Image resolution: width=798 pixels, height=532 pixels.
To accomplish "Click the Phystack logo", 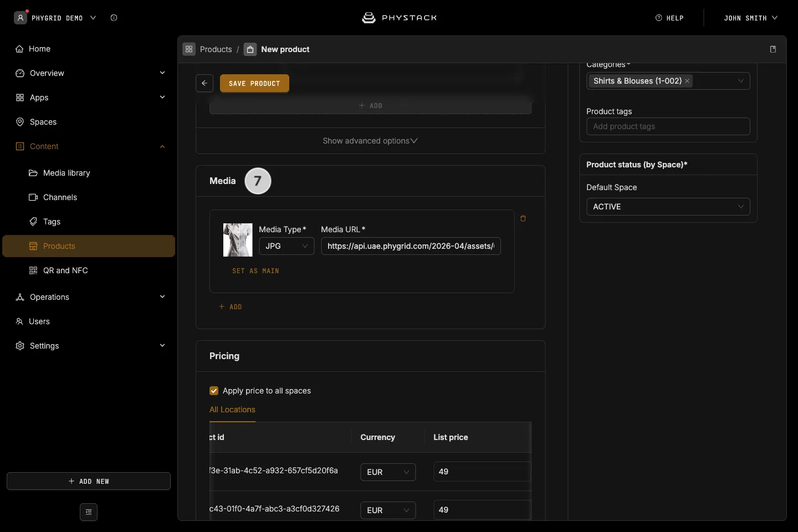I will pyautogui.click(x=399, y=18).
